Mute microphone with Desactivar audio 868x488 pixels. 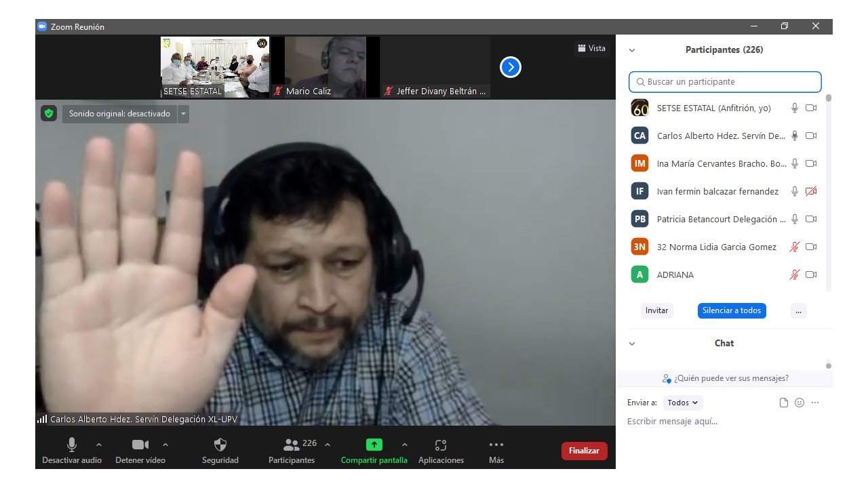(71, 451)
